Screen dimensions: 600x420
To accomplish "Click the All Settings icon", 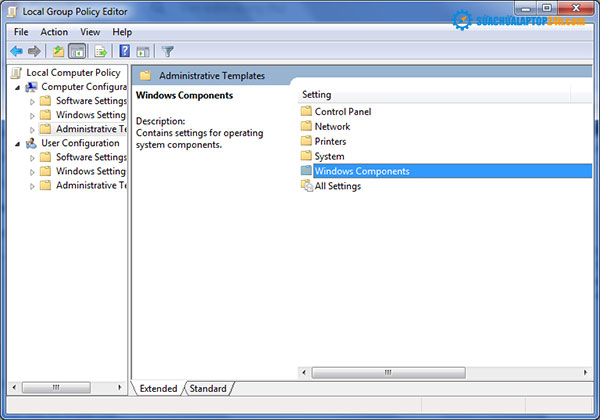I will click(x=307, y=186).
